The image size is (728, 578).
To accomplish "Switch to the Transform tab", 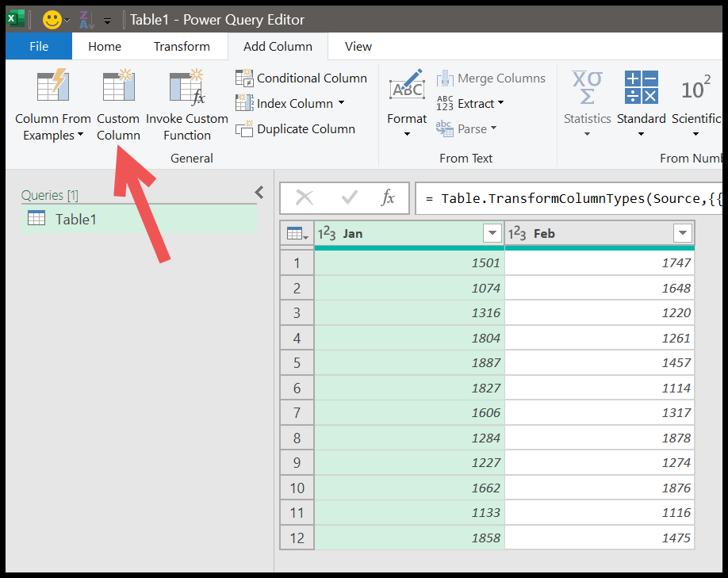I will [182, 46].
